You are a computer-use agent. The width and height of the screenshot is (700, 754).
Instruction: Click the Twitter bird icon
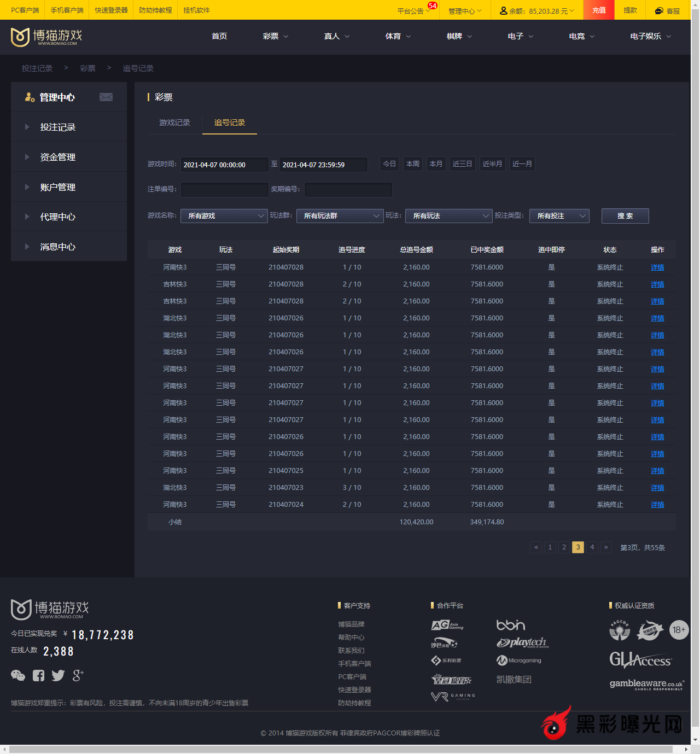click(x=58, y=675)
